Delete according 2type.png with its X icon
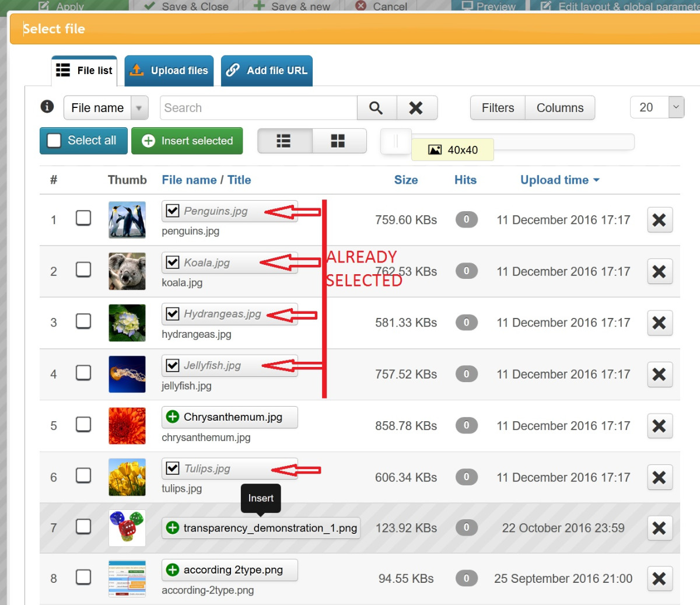 [x=659, y=579]
